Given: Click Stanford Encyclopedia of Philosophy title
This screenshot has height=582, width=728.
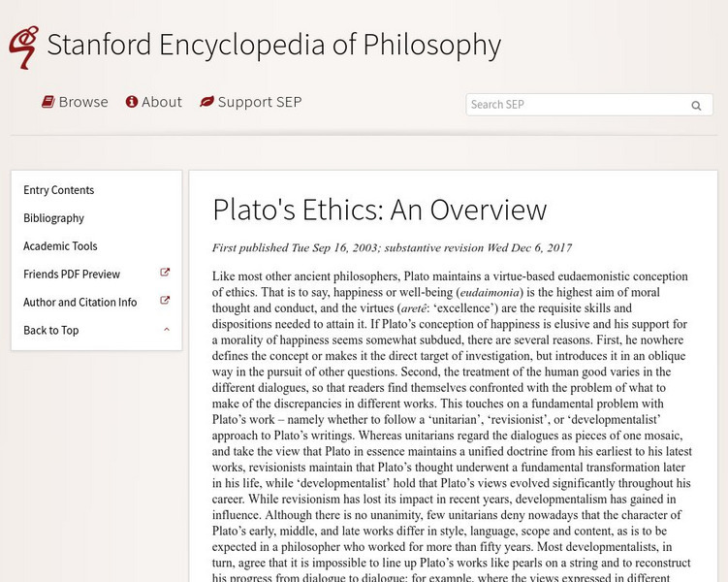Looking at the screenshot, I should click(x=273, y=46).
